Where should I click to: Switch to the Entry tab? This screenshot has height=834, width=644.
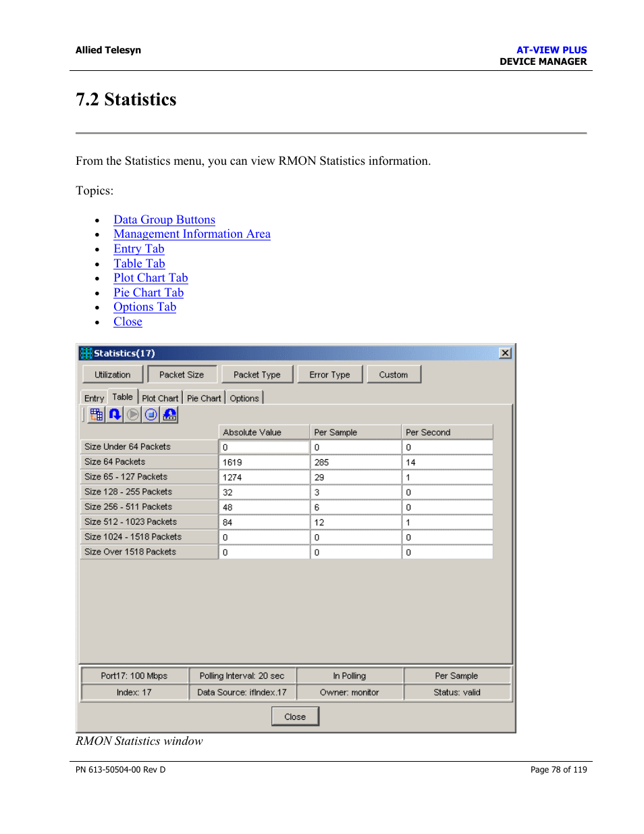95,398
